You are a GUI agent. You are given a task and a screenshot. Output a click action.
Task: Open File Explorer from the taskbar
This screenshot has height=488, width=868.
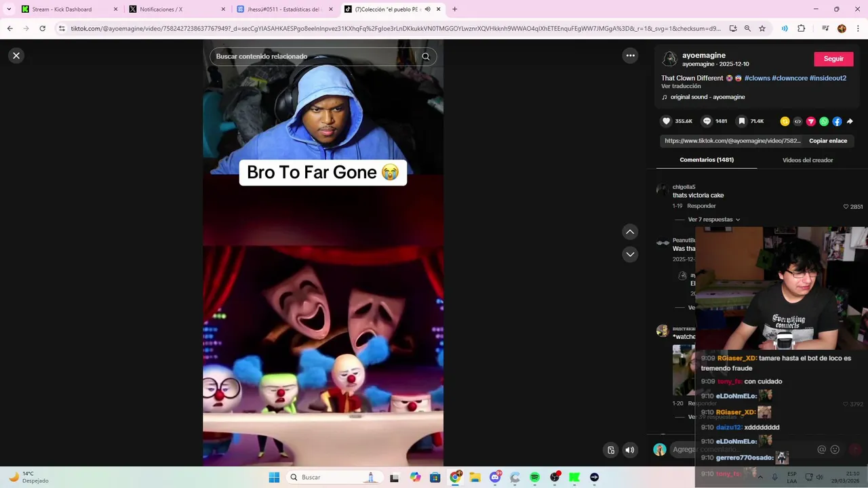(x=475, y=477)
